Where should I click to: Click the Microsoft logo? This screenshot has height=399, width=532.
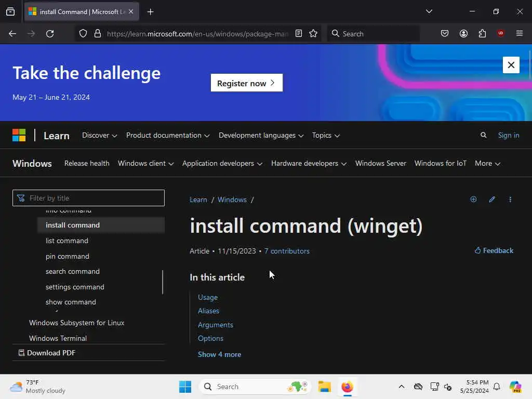pos(19,135)
